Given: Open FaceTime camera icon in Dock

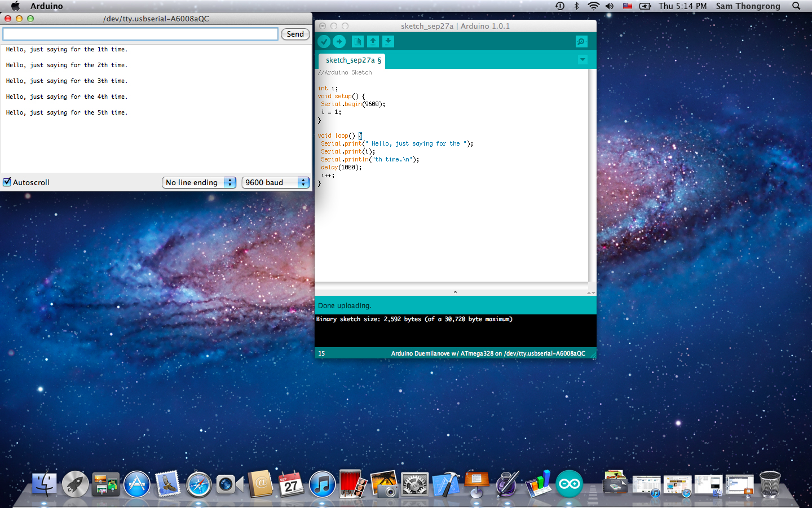Looking at the screenshot, I should (x=230, y=484).
